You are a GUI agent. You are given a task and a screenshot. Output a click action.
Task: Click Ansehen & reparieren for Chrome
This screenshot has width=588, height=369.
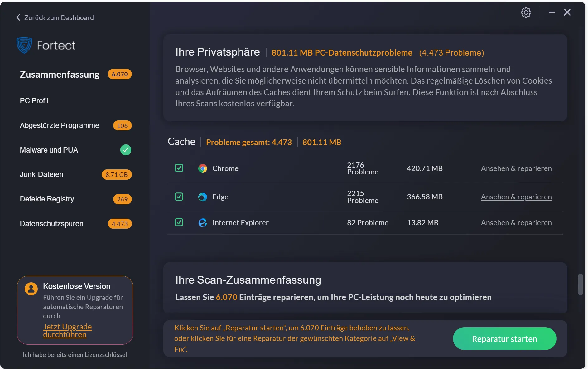[x=516, y=168]
